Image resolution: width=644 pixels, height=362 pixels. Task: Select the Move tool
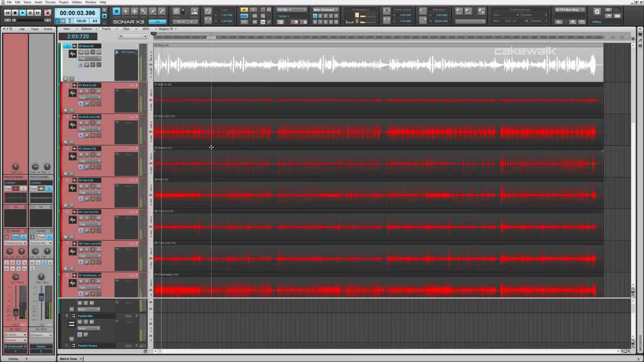point(134,11)
